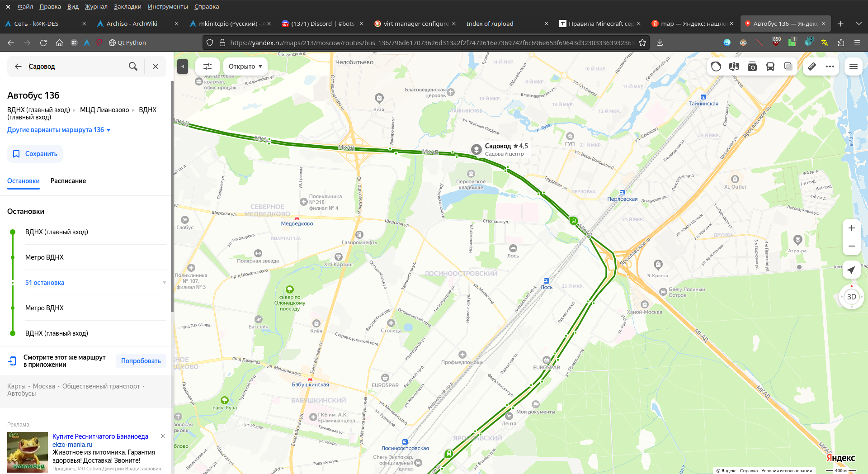Open the ruler distance measurement tool
This screenshot has width=868, height=474.
coord(812,66)
